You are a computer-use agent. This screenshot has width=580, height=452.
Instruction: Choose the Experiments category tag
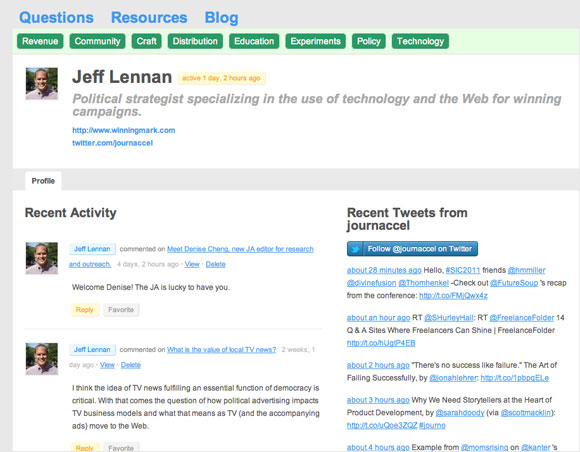[316, 41]
